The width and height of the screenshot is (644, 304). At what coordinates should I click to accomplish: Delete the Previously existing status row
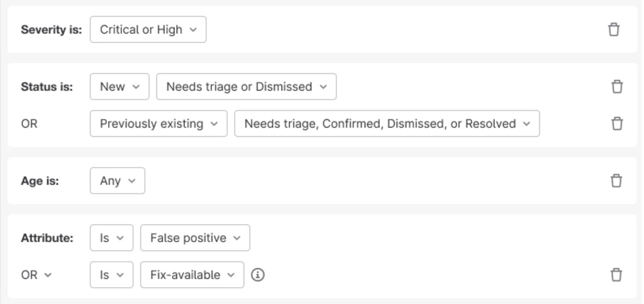coord(617,123)
